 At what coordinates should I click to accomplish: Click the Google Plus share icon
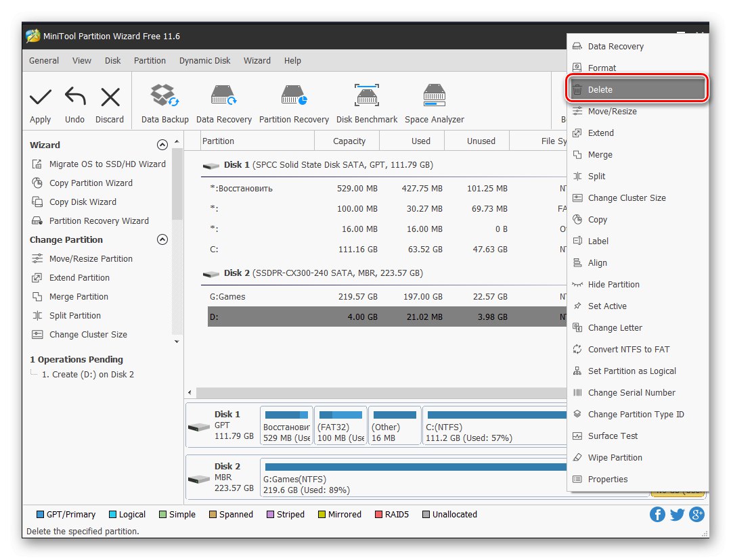click(x=697, y=514)
